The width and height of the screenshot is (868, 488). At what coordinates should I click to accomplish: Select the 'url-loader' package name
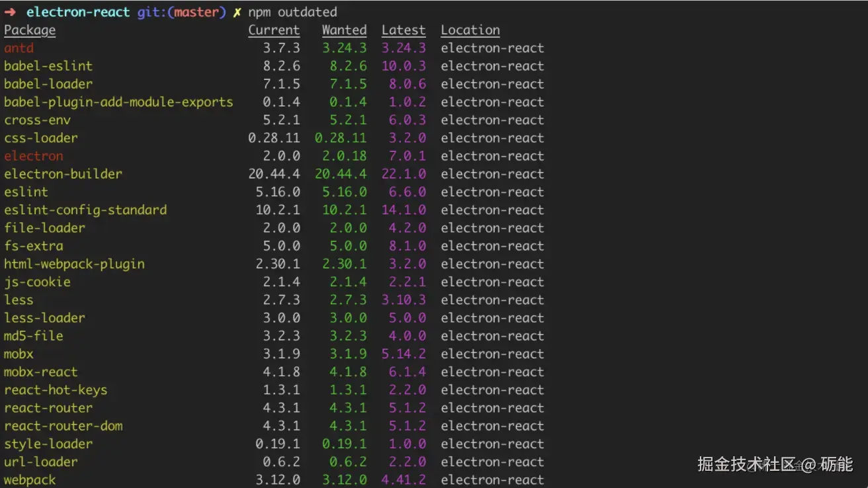[41, 462]
